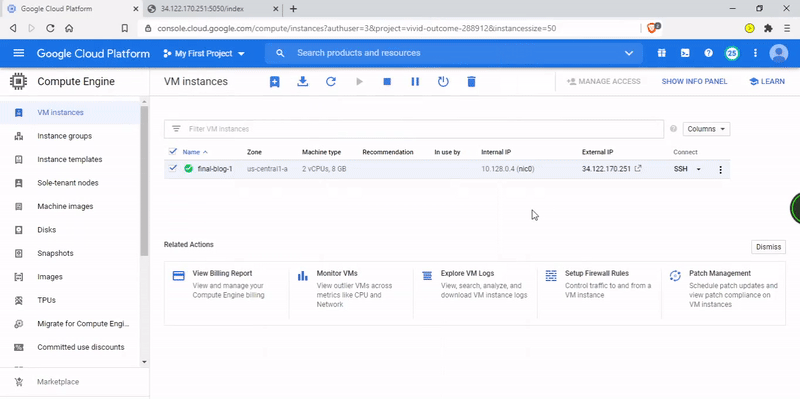Expand the search bar dropdown arrow
800x399 pixels.
coord(629,53)
